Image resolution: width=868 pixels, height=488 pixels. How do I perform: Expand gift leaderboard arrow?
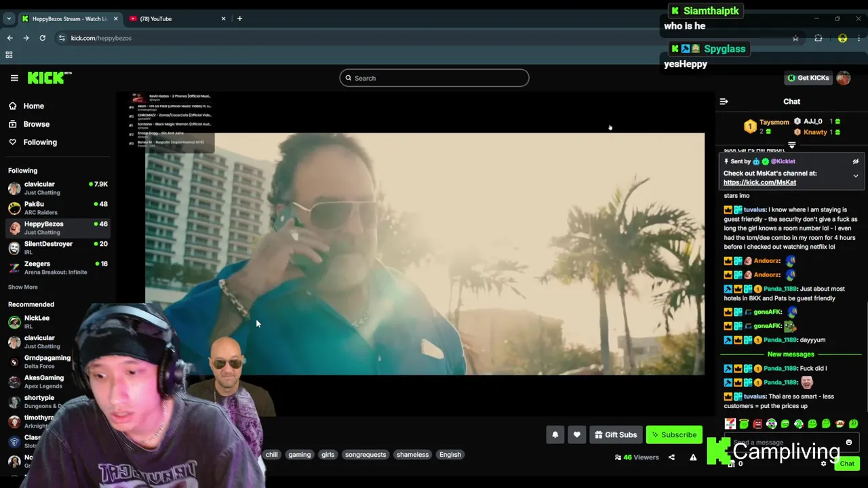(x=791, y=145)
